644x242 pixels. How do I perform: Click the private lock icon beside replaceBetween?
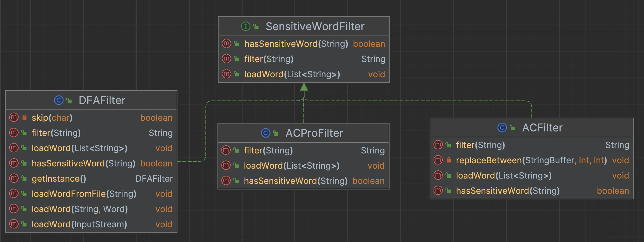(x=449, y=160)
